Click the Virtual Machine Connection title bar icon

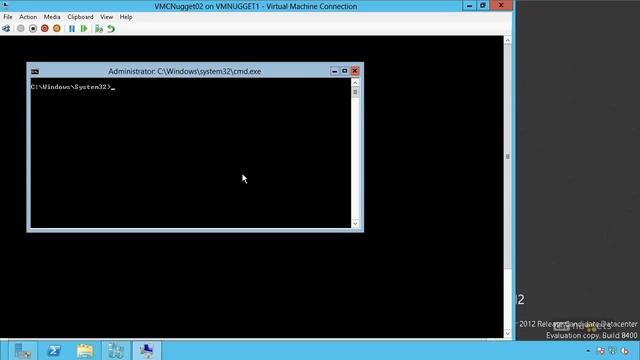pyautogui.click(x=5, y=5)
